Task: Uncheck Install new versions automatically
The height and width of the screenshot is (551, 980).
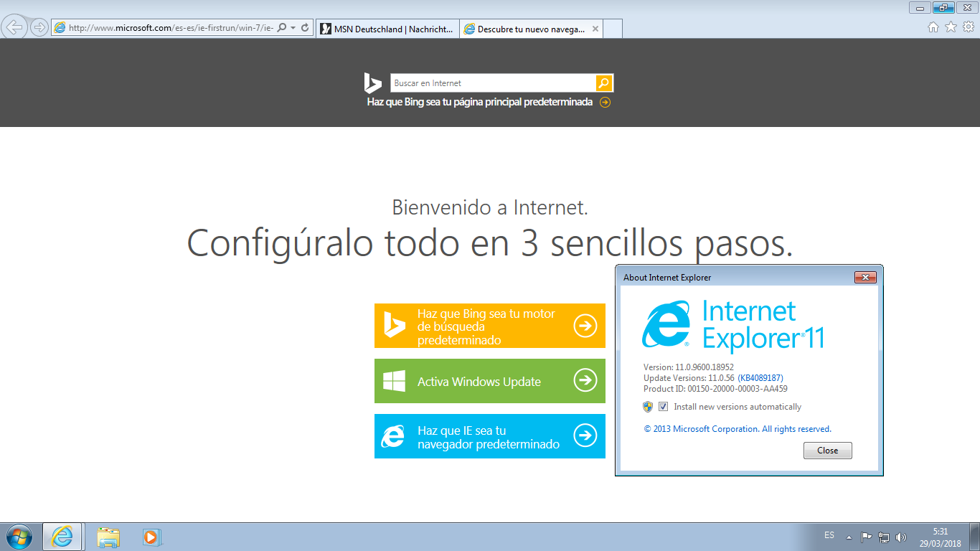Action: [663, 407]
